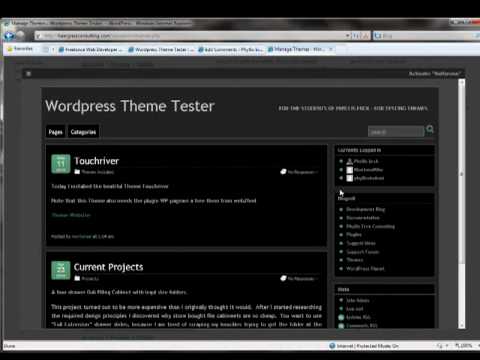Switch to Edit Comments tab
Image resolution: width=480 pixels, height=360 pixels.
point(231,50)
